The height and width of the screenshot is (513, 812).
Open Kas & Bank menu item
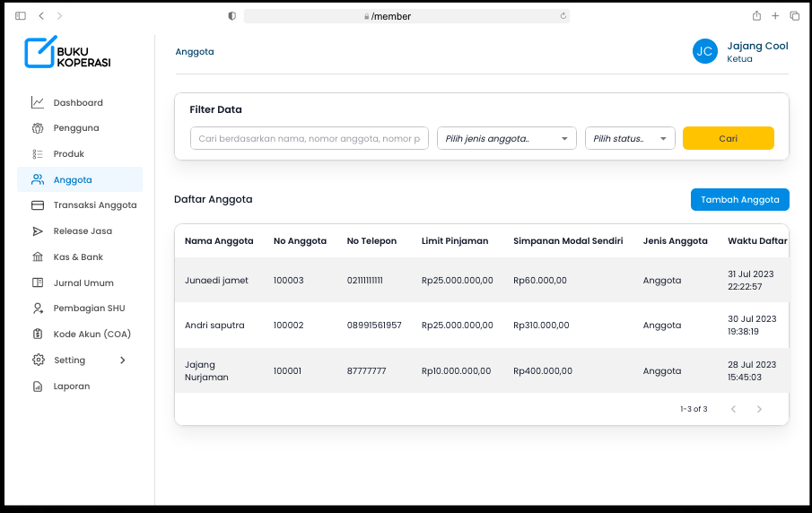pos(80,257)
